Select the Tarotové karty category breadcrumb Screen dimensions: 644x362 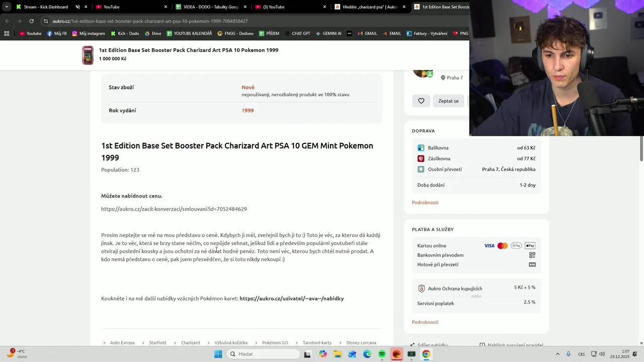(317, 342)
